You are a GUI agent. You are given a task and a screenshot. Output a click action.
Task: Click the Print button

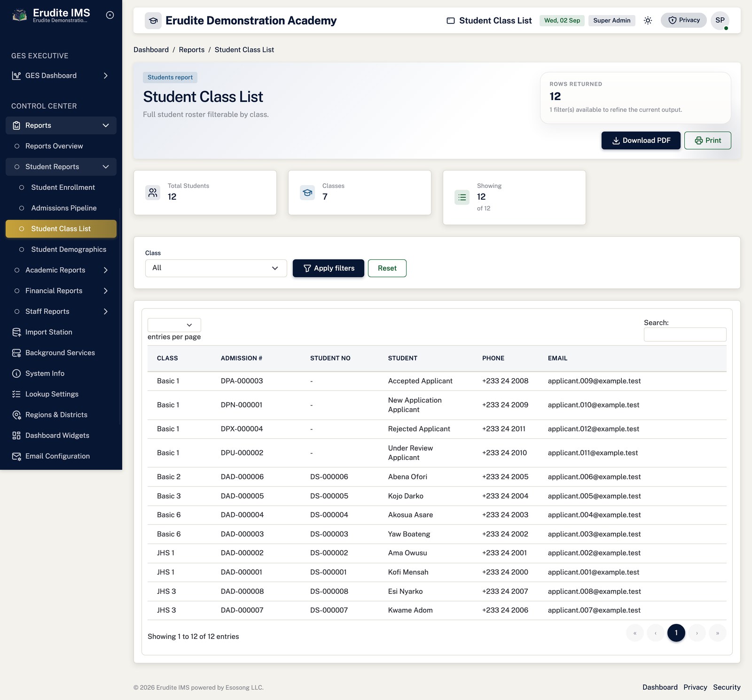point(708,140)
